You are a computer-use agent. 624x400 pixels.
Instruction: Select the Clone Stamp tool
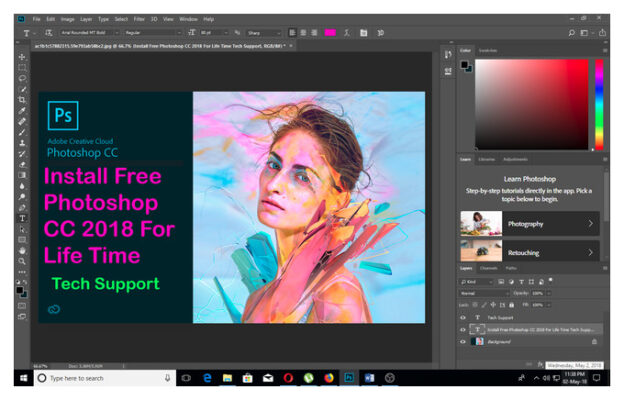pos(22,143)
